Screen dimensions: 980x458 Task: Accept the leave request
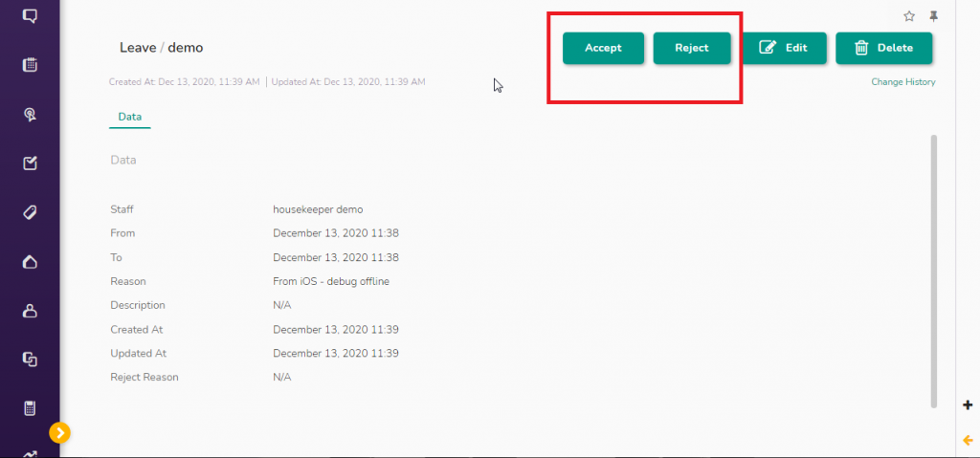point(603,48)
